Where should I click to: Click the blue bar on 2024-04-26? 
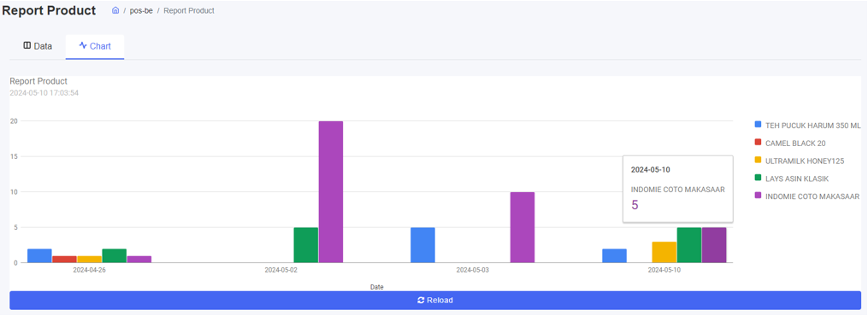point(39,255)
